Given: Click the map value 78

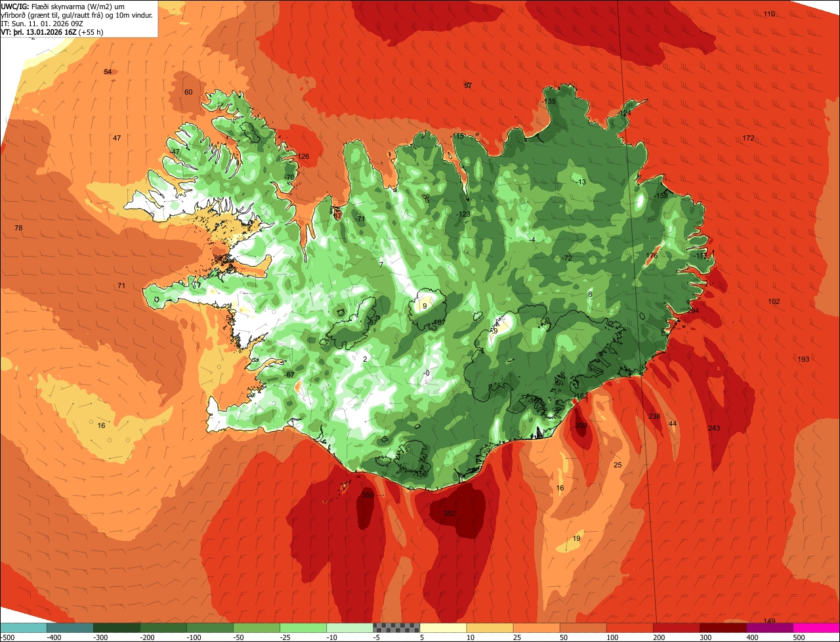Looking at the screenshot, I should pos(18,228).
